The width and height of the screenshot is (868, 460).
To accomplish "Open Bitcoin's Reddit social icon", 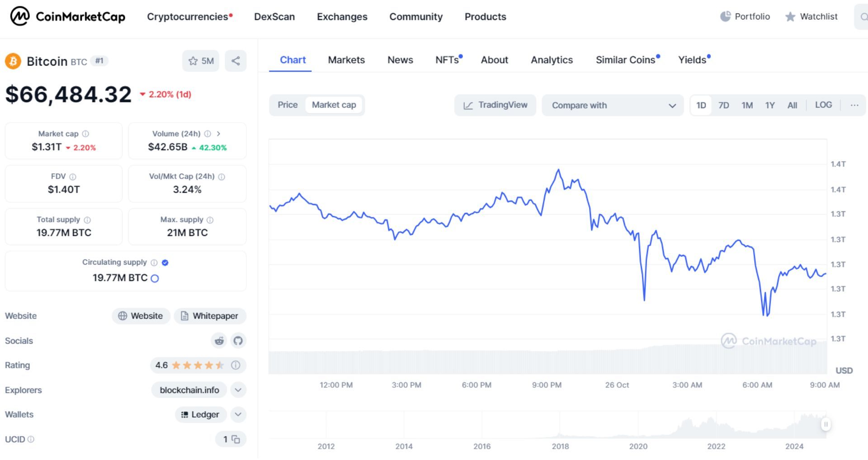I will (219, 341).
